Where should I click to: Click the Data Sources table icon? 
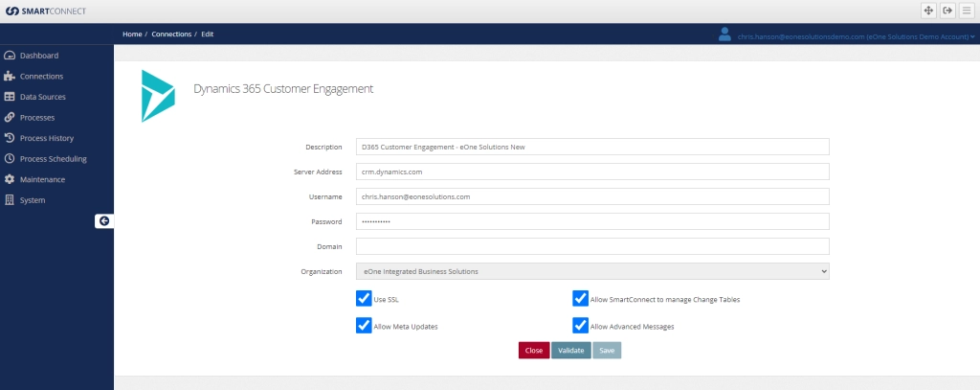(x=9, y=97)
